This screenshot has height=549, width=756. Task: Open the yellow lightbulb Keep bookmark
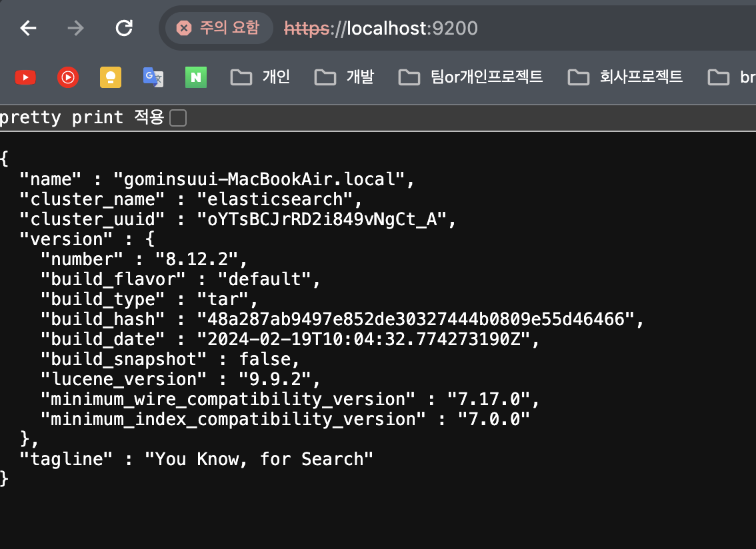tap(111, 77)
